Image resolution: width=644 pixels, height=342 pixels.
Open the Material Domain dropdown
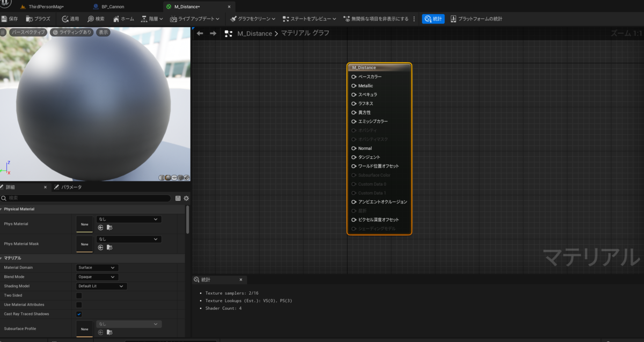pos(97,267)
